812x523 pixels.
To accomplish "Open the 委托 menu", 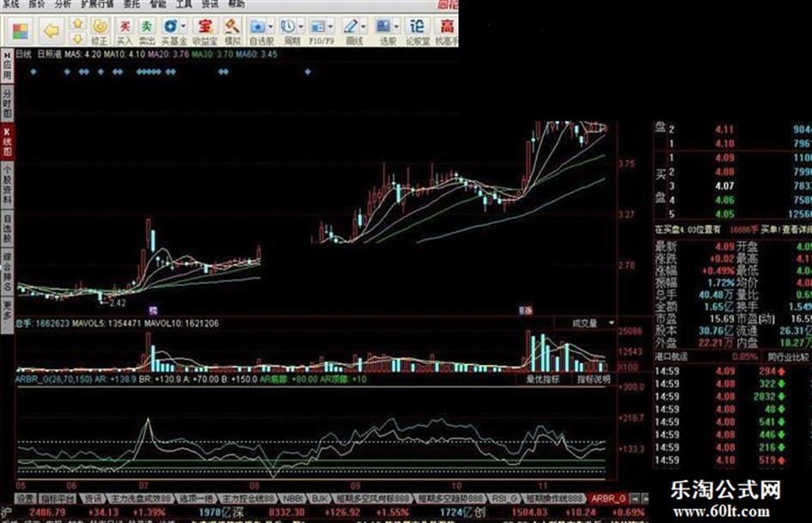I will [131, 4].
